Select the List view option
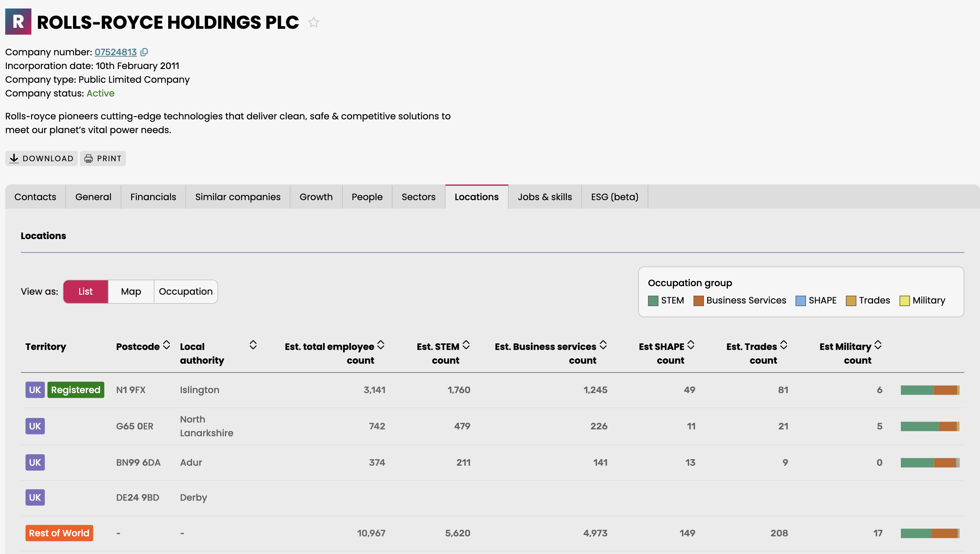 (86, 291)
